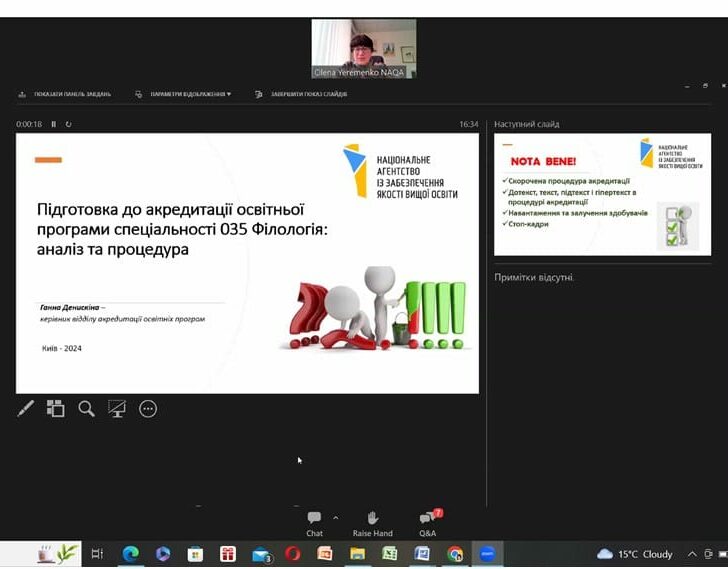Click ЗАВЕРШИТИ ПОКАЗ СЛАЙДІВ button
The image size is (728, 569).
tap(301, 94)
